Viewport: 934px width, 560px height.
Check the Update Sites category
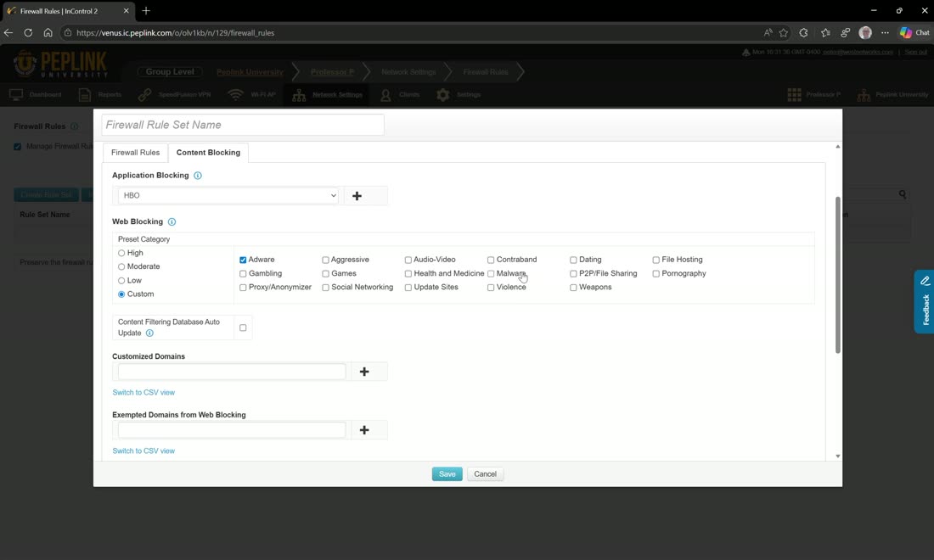tap(408, 288)
